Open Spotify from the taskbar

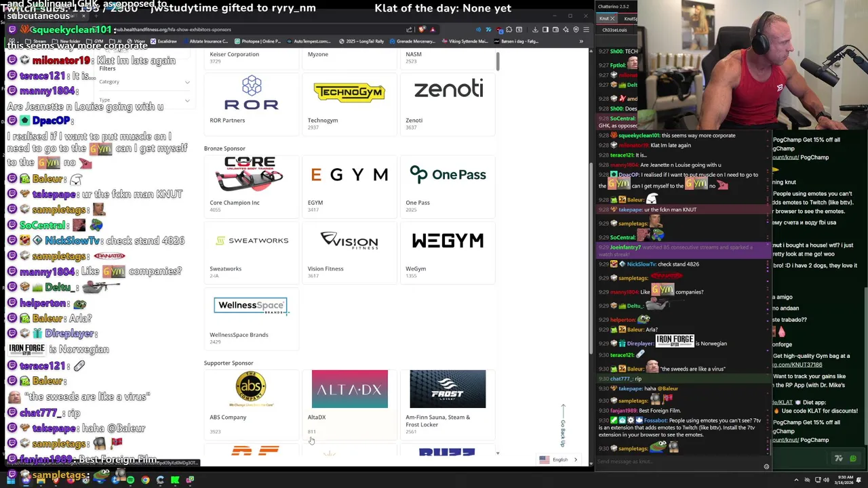click(130, 480)
